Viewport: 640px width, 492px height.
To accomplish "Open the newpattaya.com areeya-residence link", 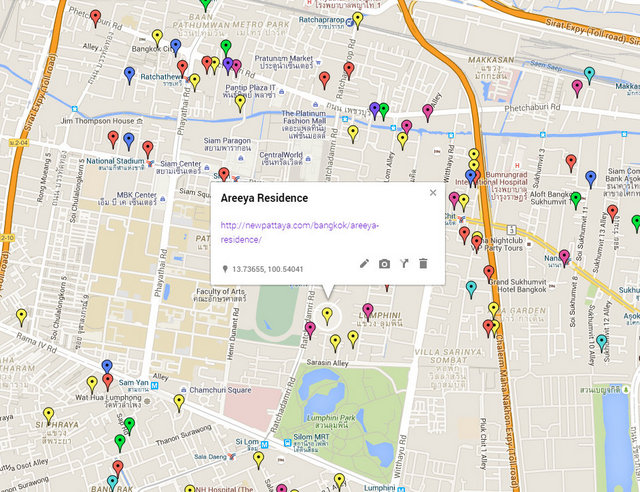I will click(300, 232).
